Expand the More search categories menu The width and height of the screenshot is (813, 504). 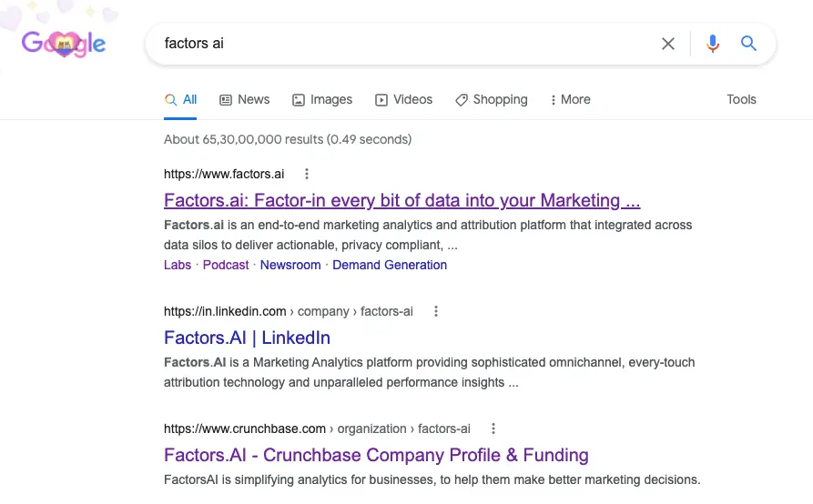(570, 99)
